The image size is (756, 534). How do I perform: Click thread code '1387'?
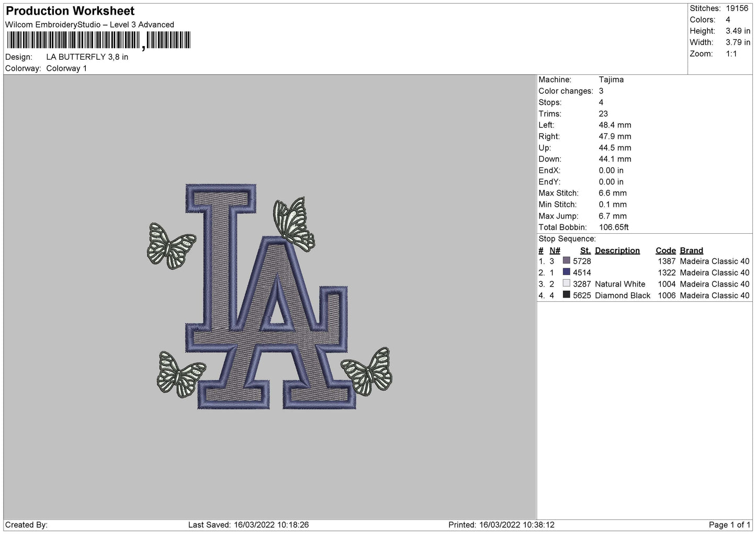tap(667, 262)
